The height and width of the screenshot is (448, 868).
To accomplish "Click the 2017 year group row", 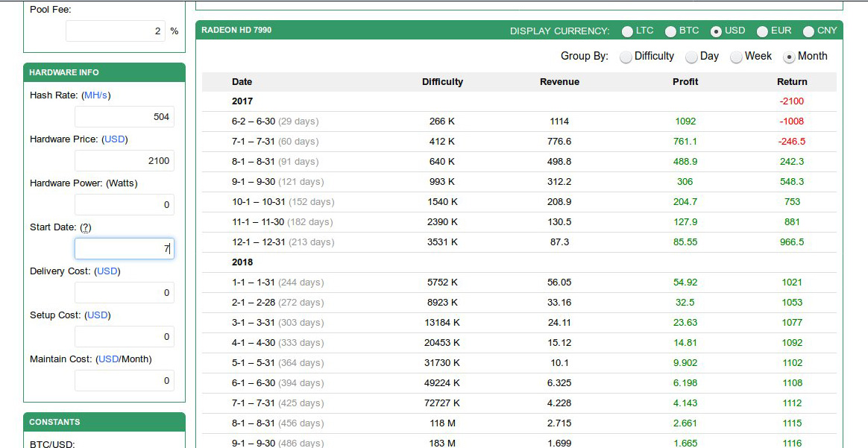I will coord(519,101).
